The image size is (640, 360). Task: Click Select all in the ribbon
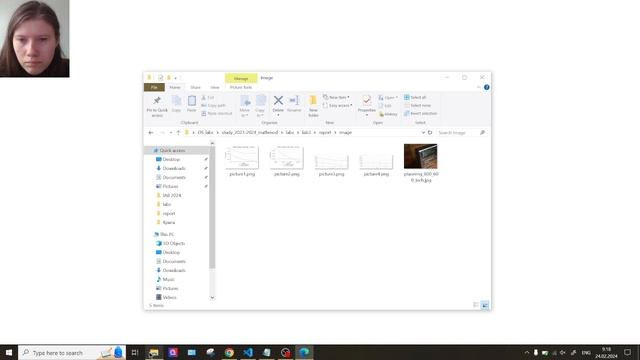click(415, 97)
